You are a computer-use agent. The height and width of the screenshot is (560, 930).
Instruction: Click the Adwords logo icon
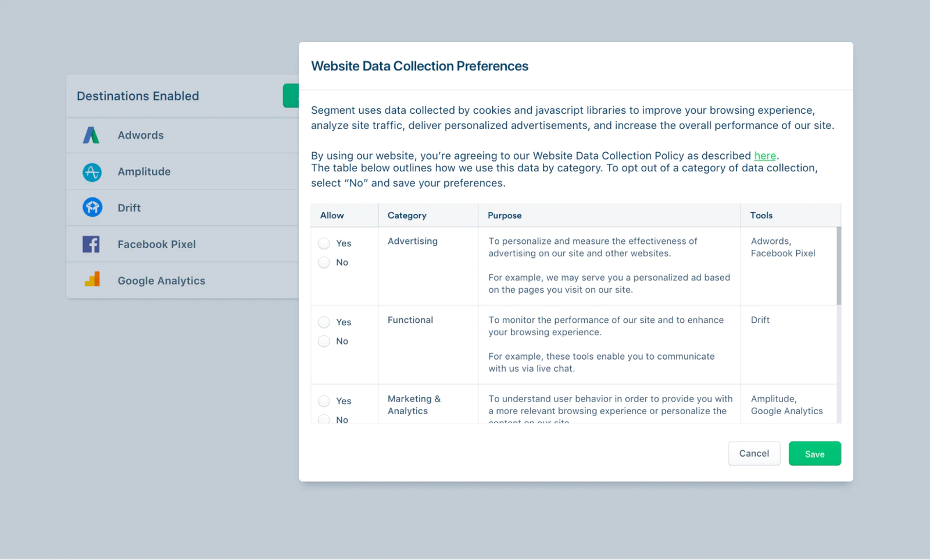[91, 135]
